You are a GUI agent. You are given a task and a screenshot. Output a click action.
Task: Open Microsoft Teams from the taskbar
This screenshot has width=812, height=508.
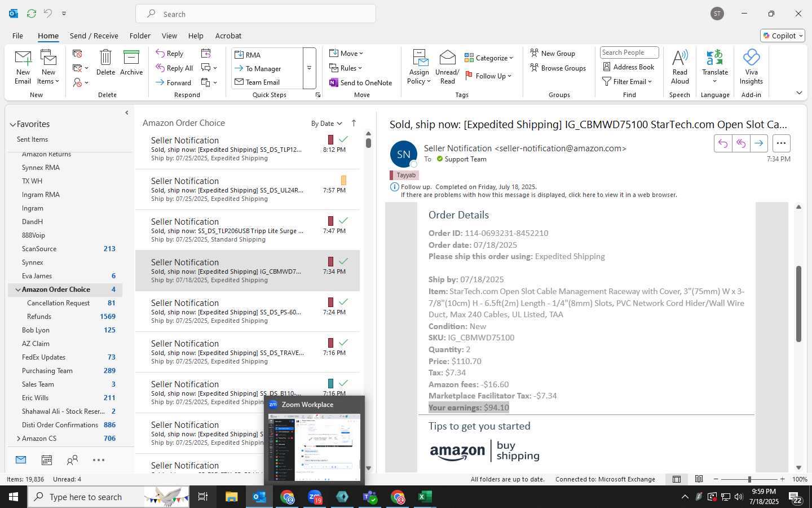[x=370, y=497]
